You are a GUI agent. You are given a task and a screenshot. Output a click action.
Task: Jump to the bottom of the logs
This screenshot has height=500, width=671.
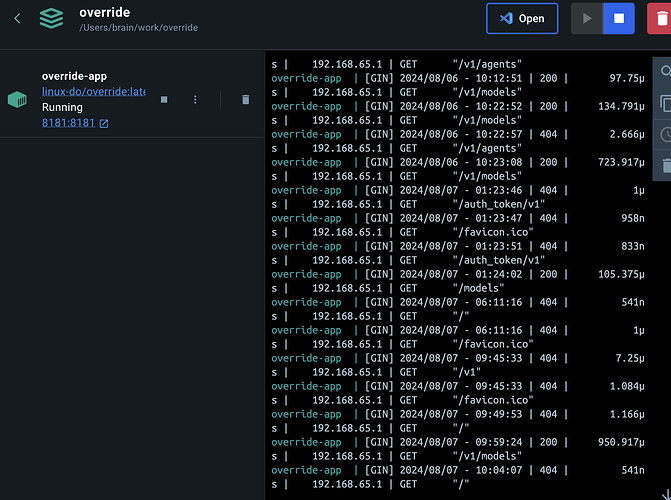pyautogui.click(x=665, y=494)
